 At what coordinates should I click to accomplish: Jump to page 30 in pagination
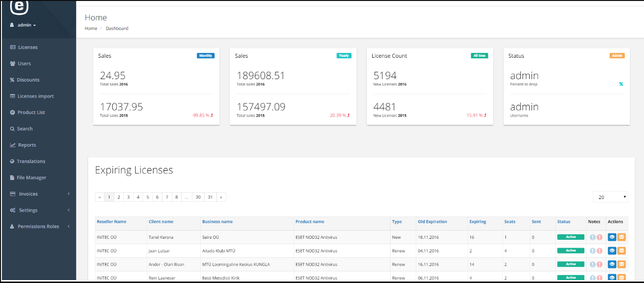pos(198,197)
